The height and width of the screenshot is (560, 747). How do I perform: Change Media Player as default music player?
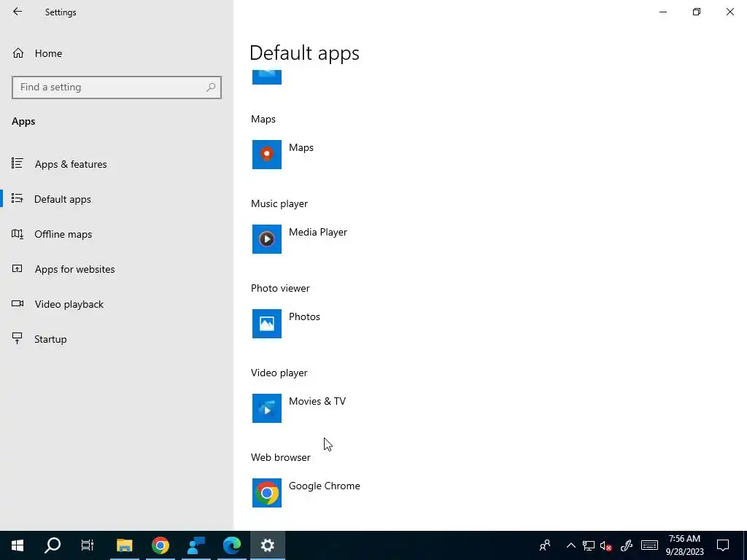pyautogui.click(x=318, y=233)
